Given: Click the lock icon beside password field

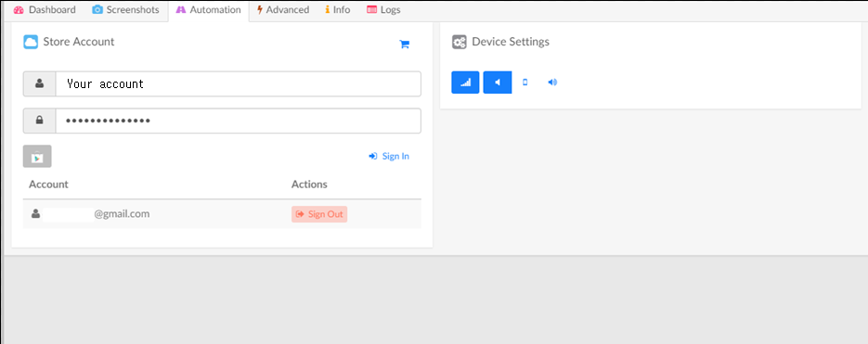Looking at the screenshot, I should click(39, 121).
